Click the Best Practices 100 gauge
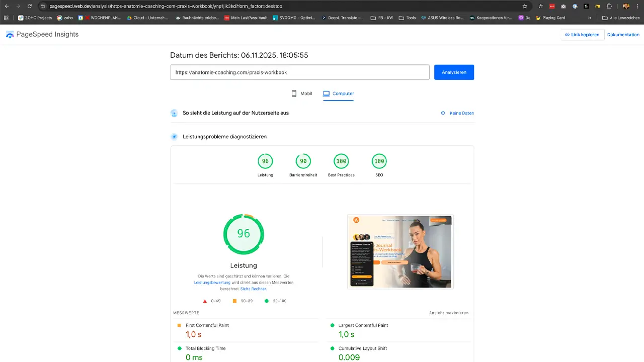 [341, 161]
